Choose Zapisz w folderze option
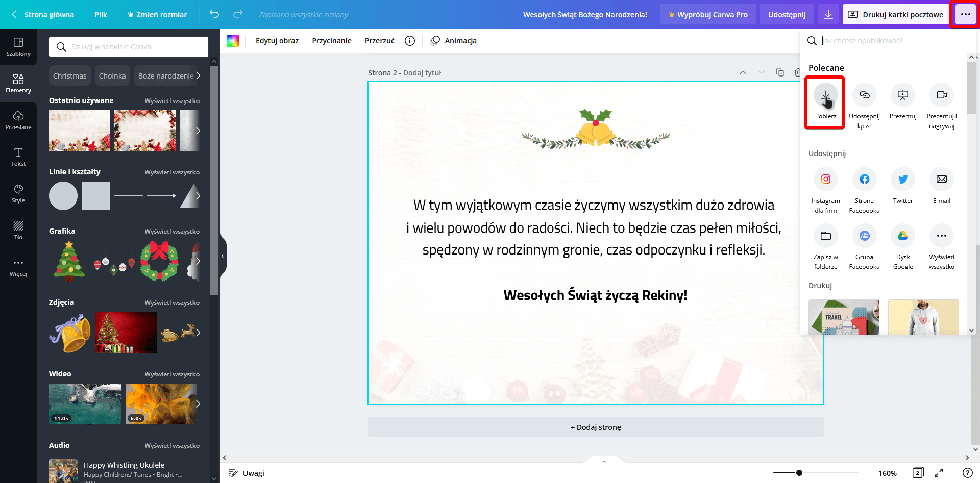The width and height of the screenshot is (980, 483). [825, 247]
